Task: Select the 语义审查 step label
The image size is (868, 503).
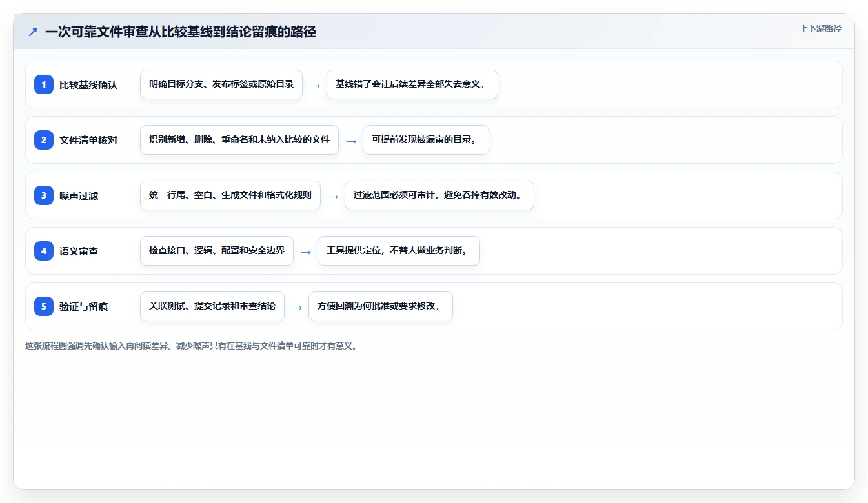Action: [79, 251]
